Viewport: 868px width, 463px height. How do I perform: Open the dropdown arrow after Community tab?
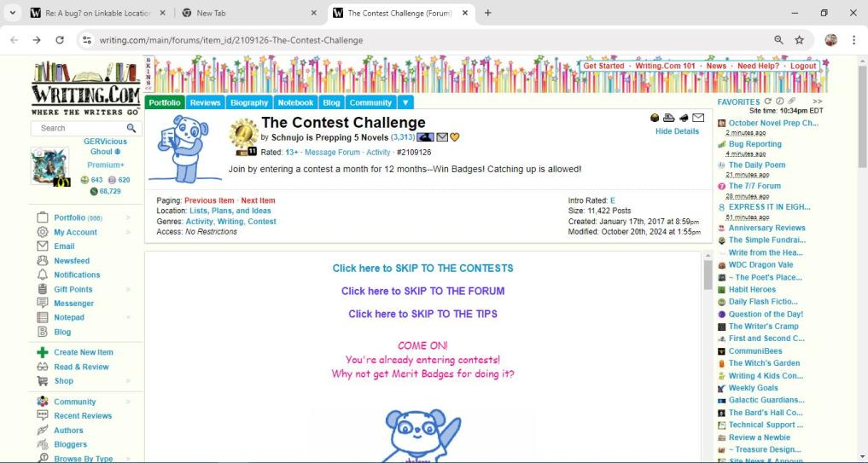pos(405,102)
